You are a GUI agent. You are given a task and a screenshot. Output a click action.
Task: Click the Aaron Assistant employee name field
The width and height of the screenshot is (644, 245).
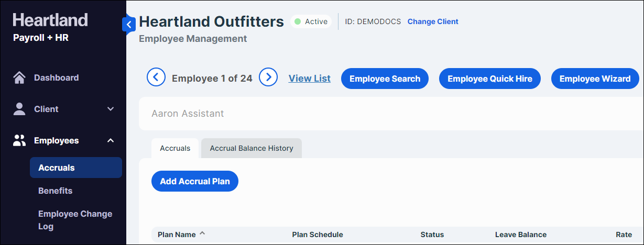[391, 113]
